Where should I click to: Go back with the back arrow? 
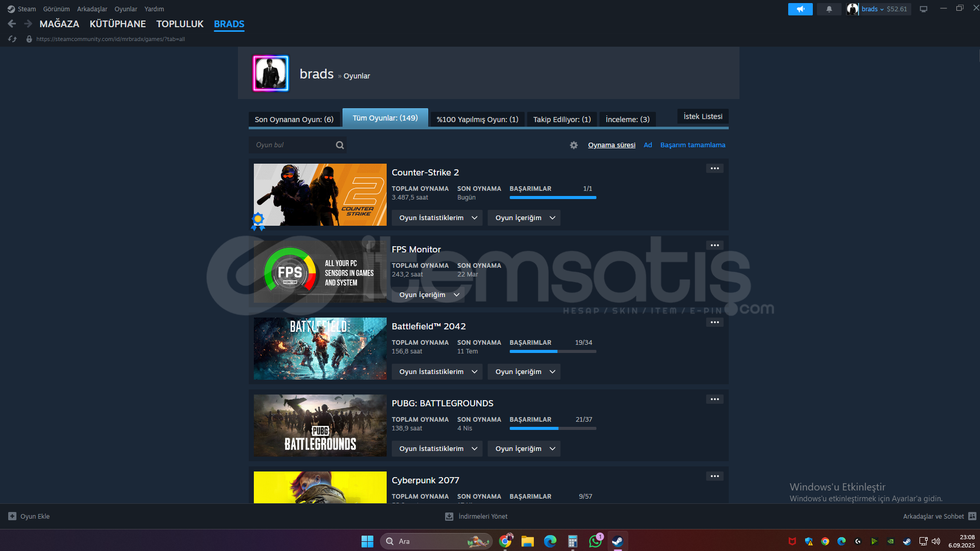12,24
